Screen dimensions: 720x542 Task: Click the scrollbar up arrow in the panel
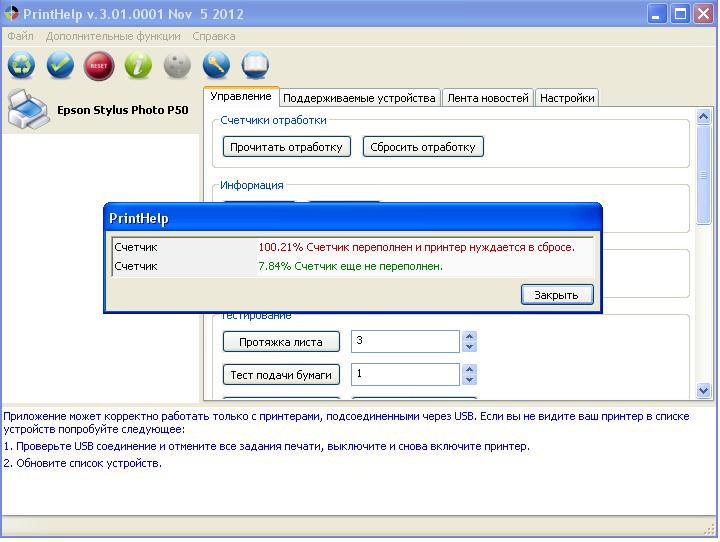click(x=703, y=117)
